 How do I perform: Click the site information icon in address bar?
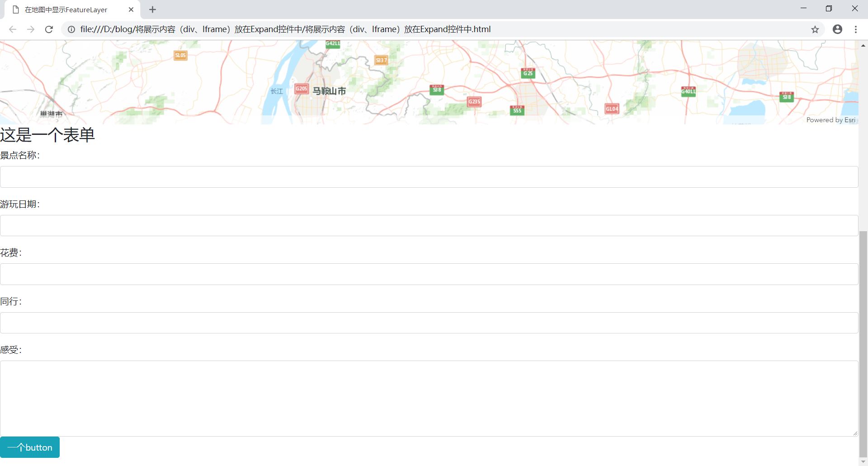click(71, 29)
